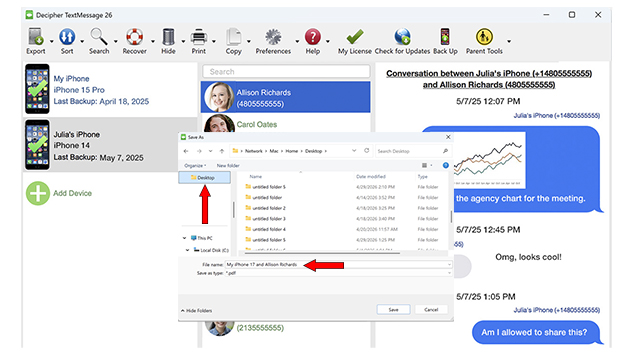
Task: Sort files by Name column header
Action: tap(256, 177)
